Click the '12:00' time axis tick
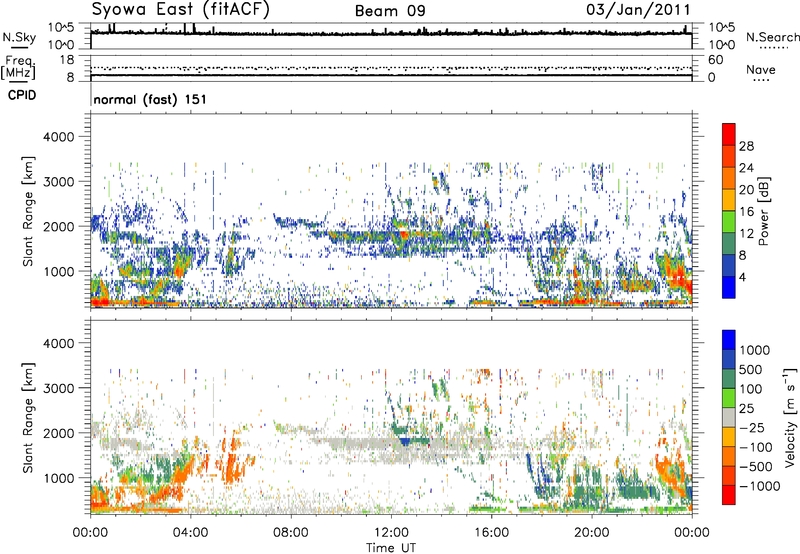 coord(391,533)
